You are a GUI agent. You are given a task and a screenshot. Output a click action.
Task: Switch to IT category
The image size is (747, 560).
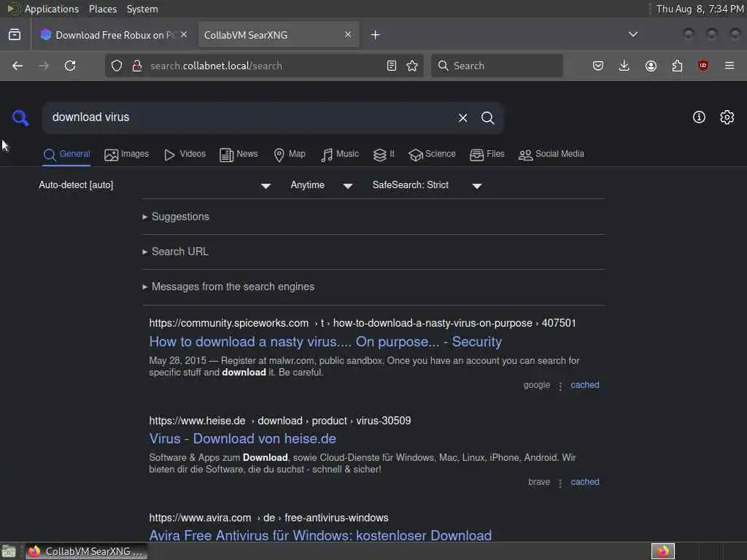pyautogui.click(x=384, y=155)
